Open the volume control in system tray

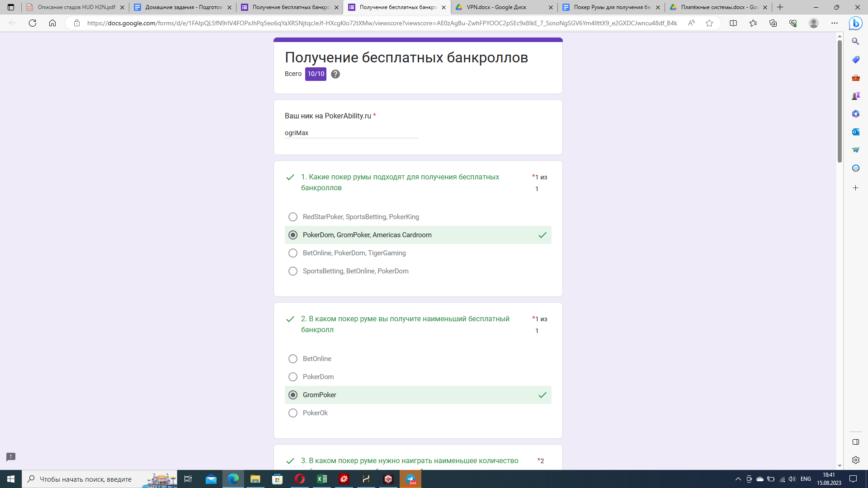(x=792, y=479)
